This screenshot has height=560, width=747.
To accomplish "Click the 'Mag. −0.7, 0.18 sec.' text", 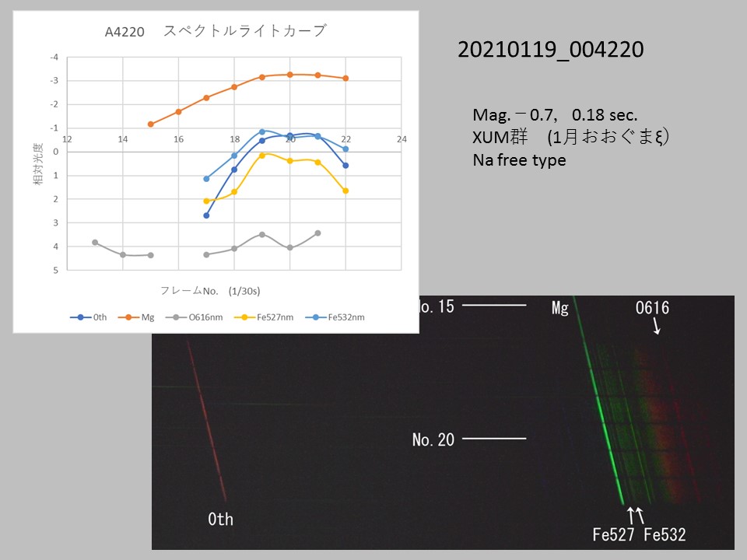I will 555,115.
